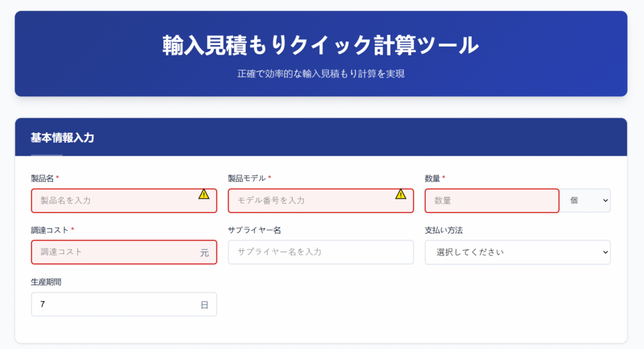Image resolution: width=644 pixels, height=349 pixels.
Task: Click the 製品名 field label
Action: [42, 179]
